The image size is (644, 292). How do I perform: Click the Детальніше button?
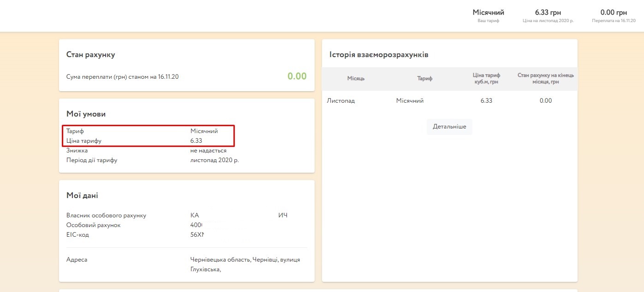[x=449, y=127]
